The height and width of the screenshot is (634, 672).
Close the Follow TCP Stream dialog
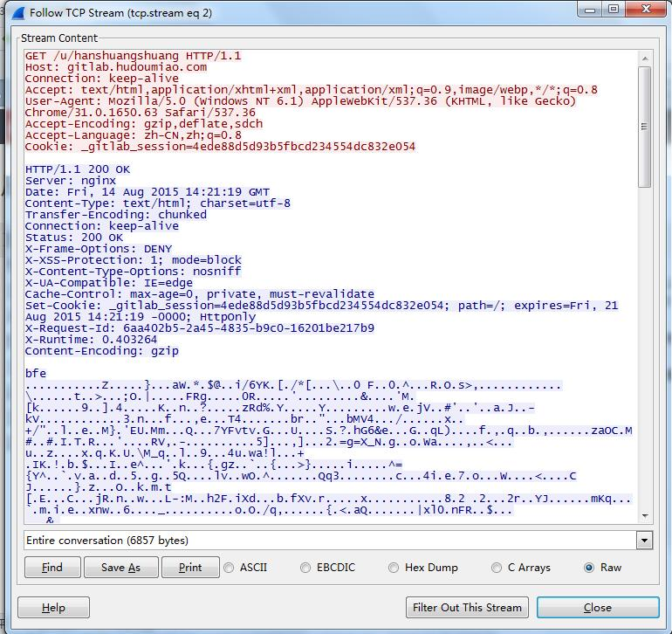pos(598,608)
